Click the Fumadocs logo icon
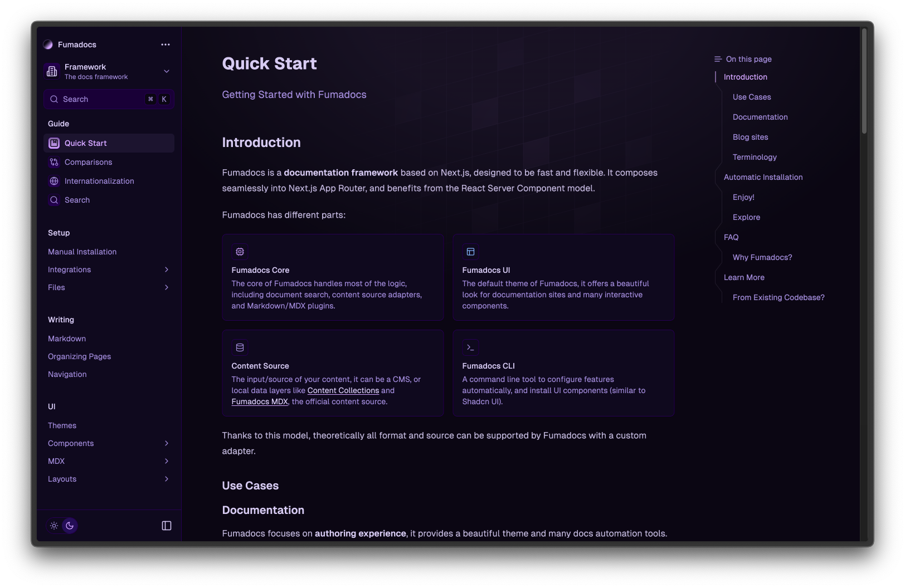 (48, 45)
